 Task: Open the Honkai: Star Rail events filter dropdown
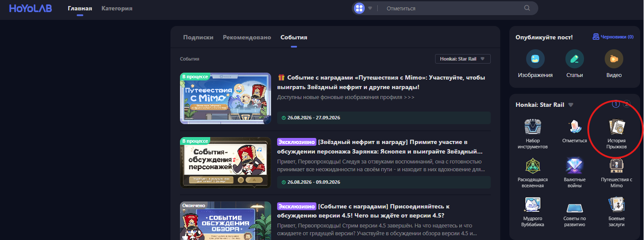coord(463,59)
